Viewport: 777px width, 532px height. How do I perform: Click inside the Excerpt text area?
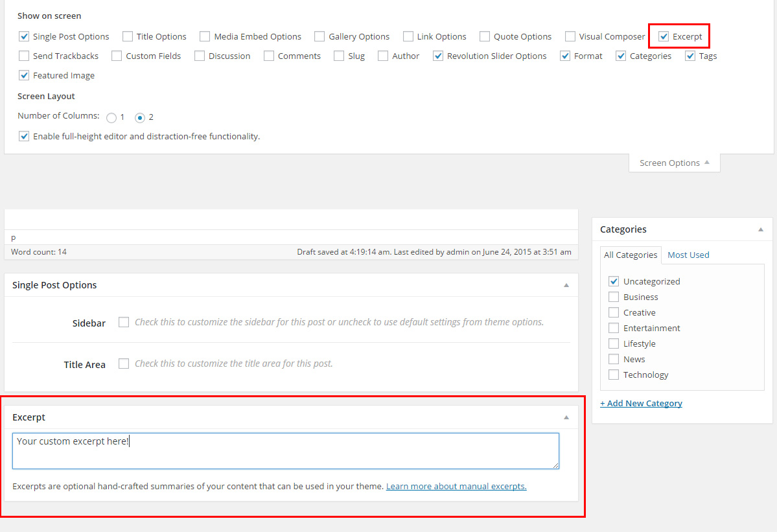point(285,451)
